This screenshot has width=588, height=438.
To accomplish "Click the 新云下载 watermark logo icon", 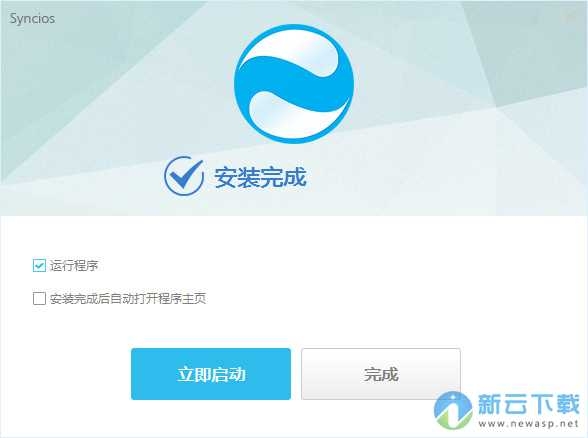I will [x=453, y=410].
